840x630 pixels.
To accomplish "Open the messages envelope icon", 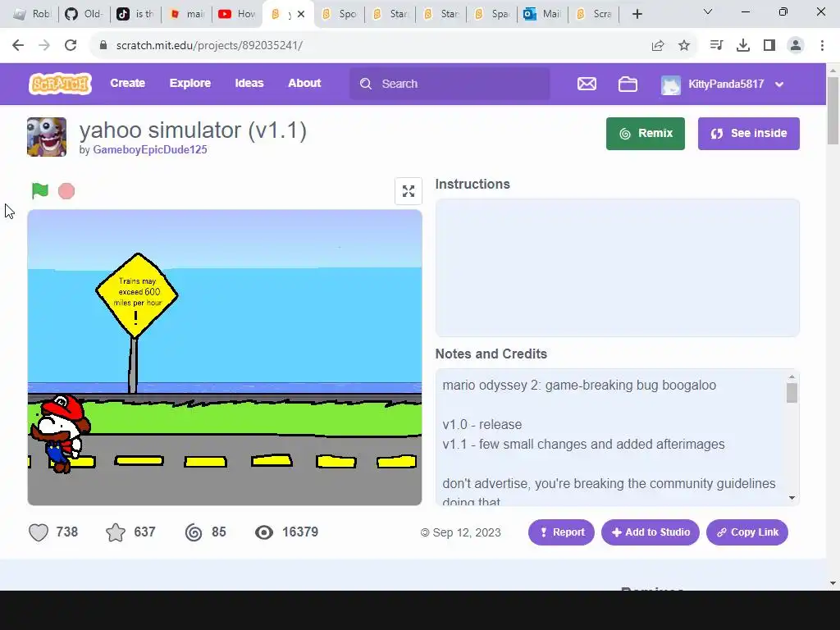I will coord(587,84).
